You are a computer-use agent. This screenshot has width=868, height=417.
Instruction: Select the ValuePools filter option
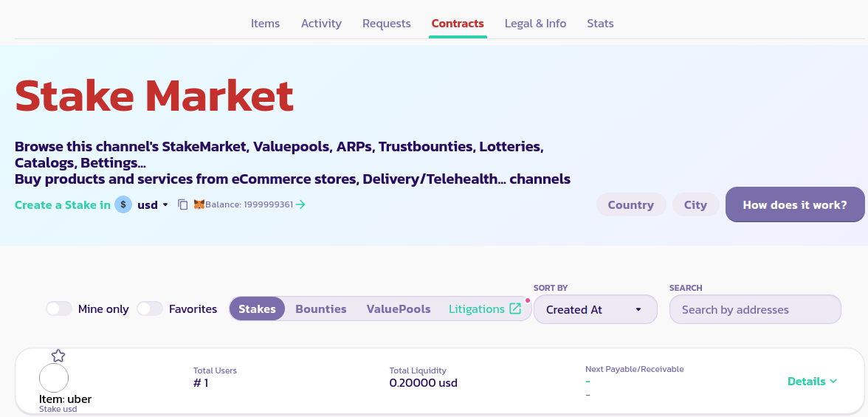tap(399, 309)
